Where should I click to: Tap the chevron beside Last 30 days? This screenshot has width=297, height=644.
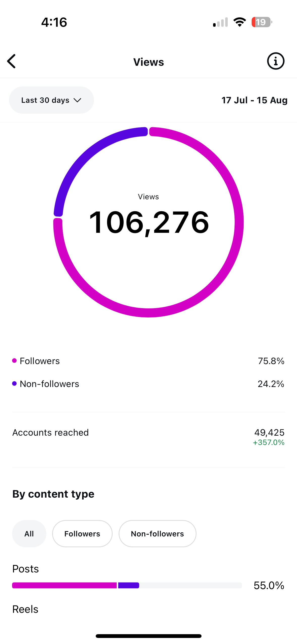(x=77, y=100)
